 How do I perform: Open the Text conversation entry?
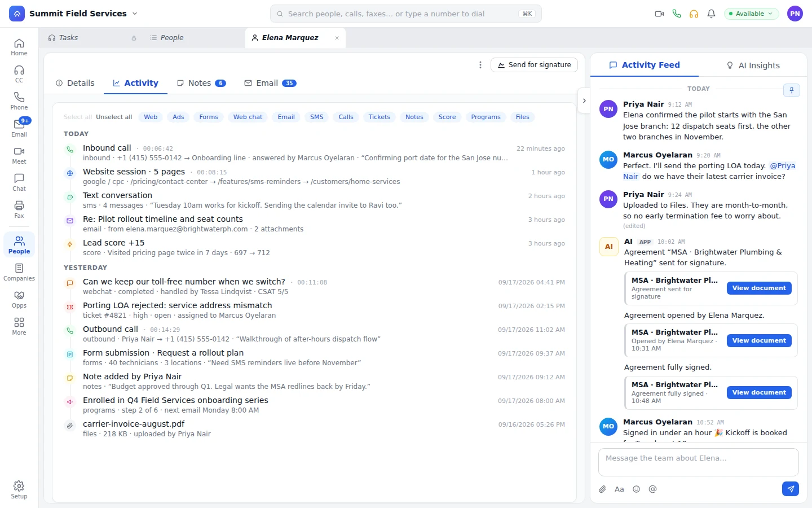[x=315, y=200]
